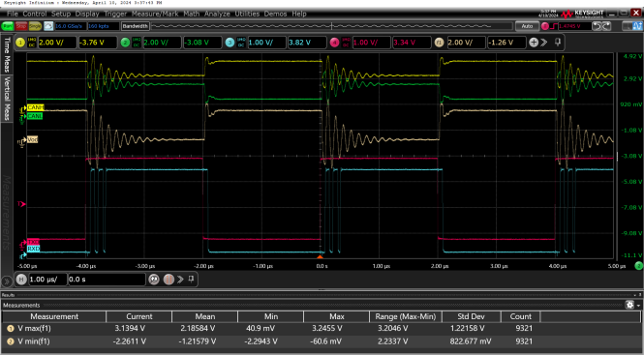
Task: Click the 1.00 µs/ horizontal scale field
Action: point(46,280)
